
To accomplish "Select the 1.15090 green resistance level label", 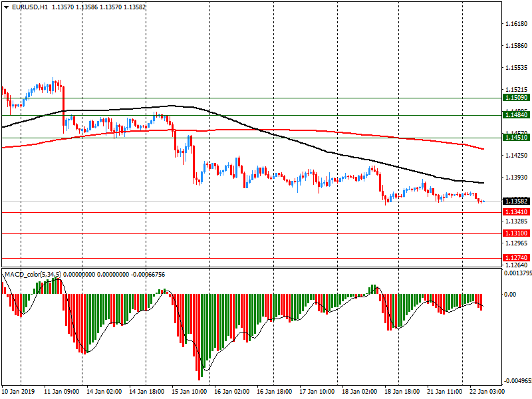I will tap(516, 98).
